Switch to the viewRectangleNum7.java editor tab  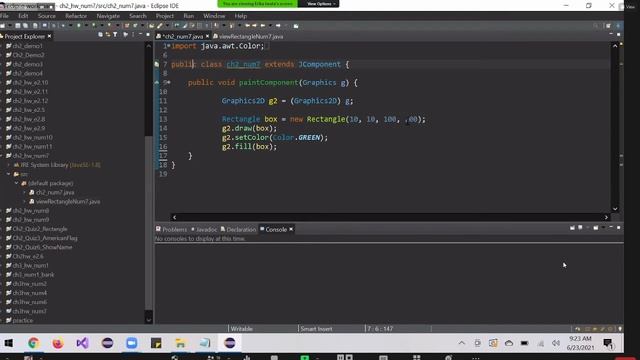pos(248,36)
